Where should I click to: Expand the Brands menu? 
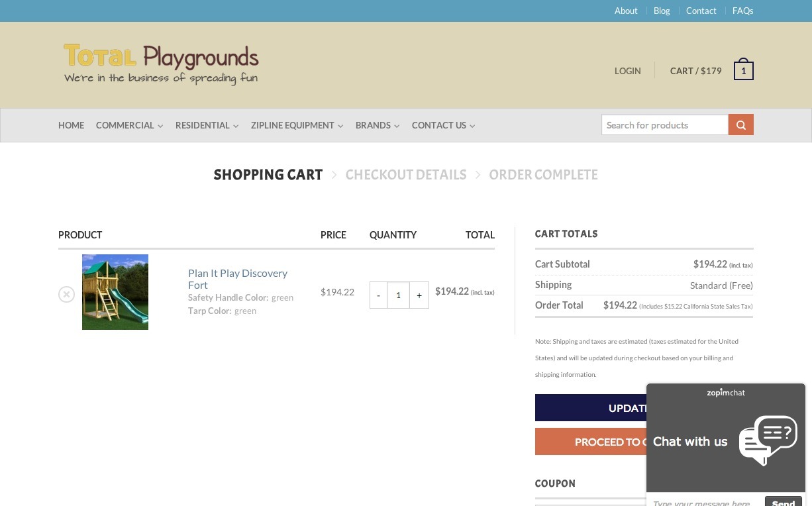[377, 125]
